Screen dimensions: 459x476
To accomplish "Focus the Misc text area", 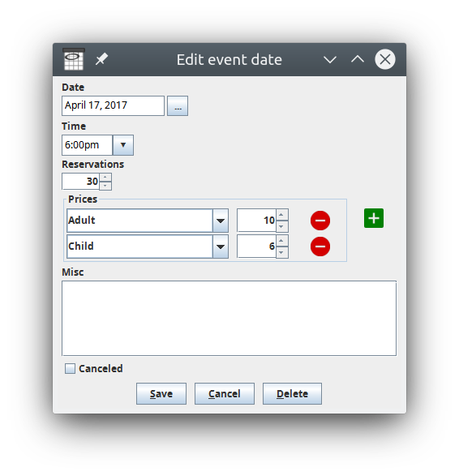I will pyautogui.click(x=229, y=318).
